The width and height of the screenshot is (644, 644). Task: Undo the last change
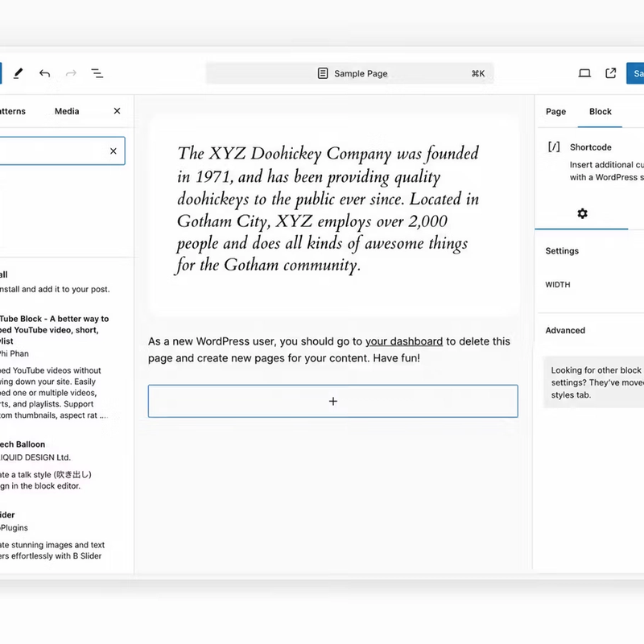(x=45, y=73)
